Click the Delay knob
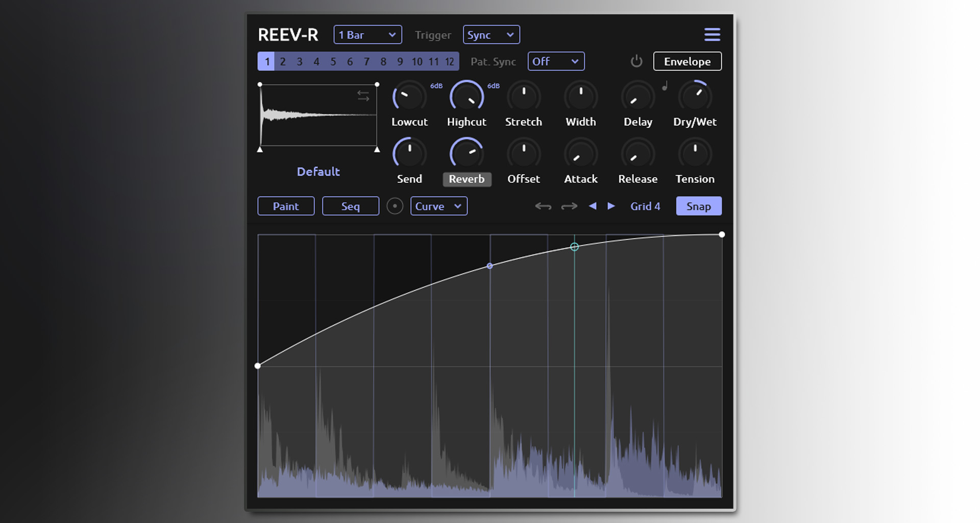980x523 pixels. coord(638,97)
